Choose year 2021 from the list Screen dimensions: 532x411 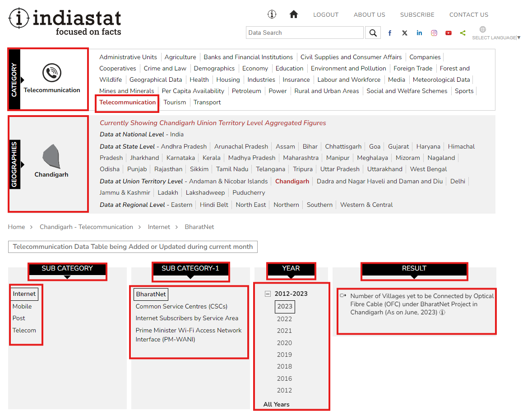(284, 331)
